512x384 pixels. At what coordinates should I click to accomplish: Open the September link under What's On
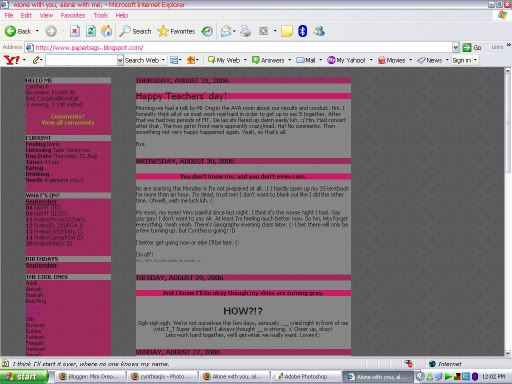tap(41, 202)
